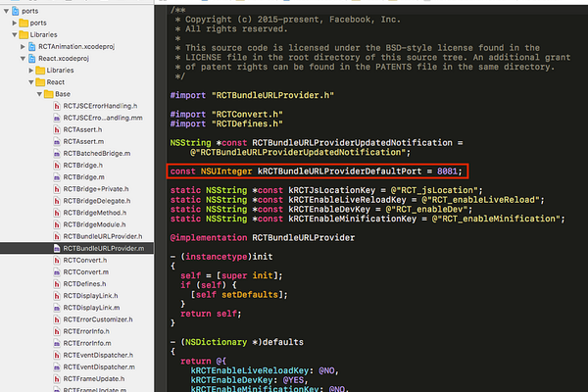The height and width of the screenshot is (392, 588).
Task: Click the React folder icon
Action: coord(40,82)
